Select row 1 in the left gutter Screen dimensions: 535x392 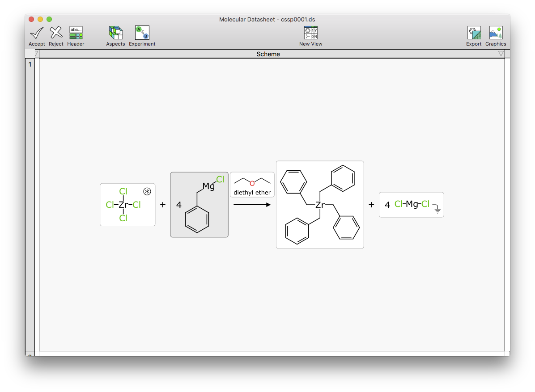click(30, 64)
